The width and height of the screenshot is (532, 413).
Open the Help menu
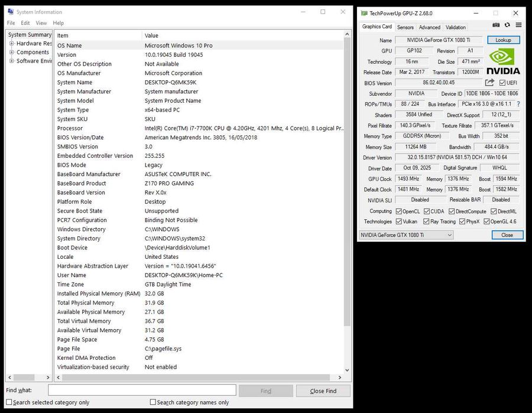click(58, 23)
